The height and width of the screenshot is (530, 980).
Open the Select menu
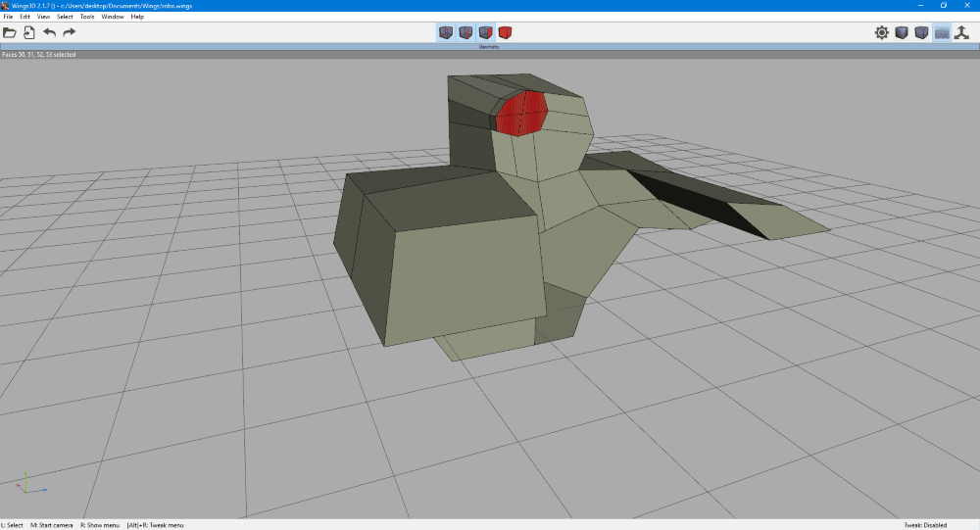coord(65,17)
